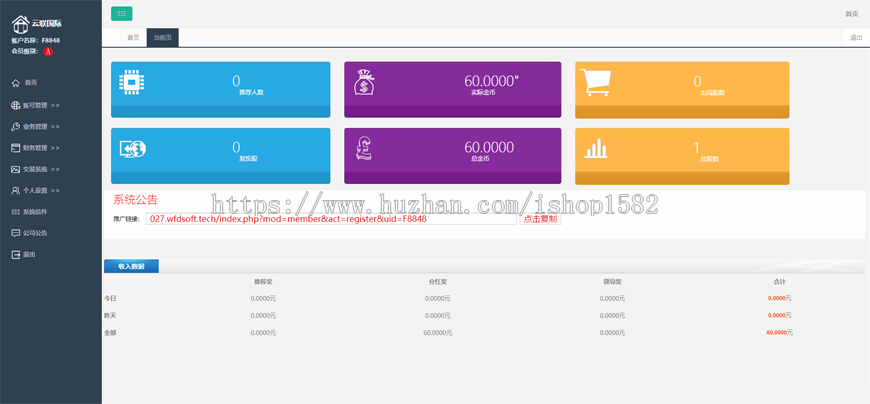Expand 财务管理 using its >> arrows

click(55, 148)
